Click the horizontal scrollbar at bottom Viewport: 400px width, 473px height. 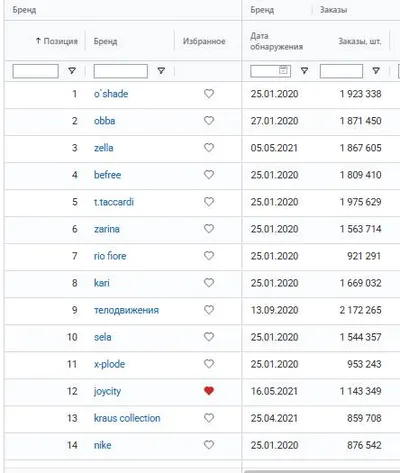tap(322, 471)
